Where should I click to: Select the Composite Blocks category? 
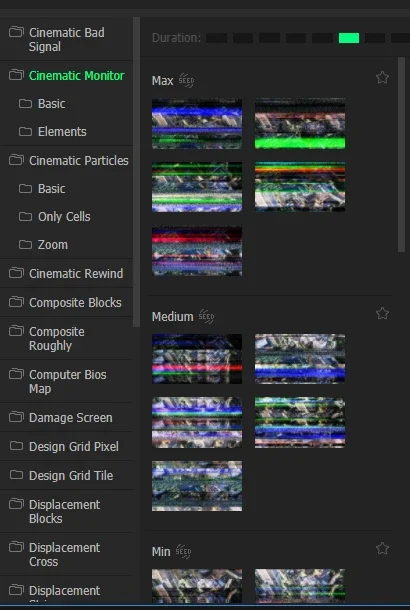click(66, 303)
